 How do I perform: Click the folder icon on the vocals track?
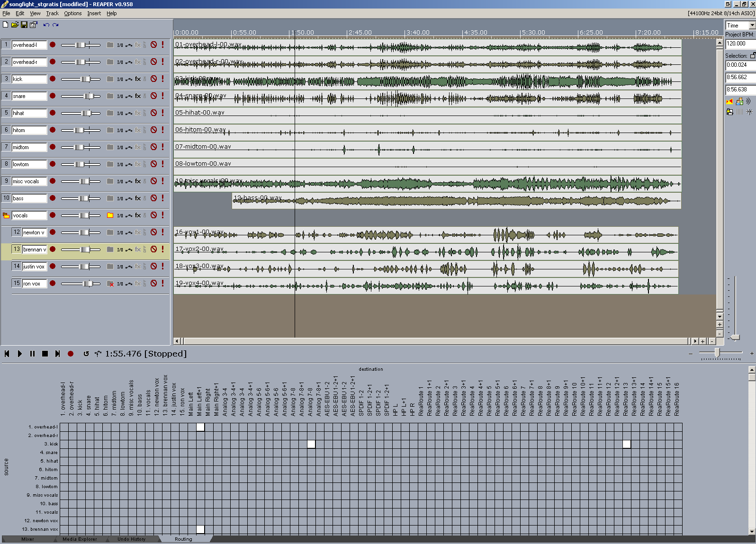[110, 215]
